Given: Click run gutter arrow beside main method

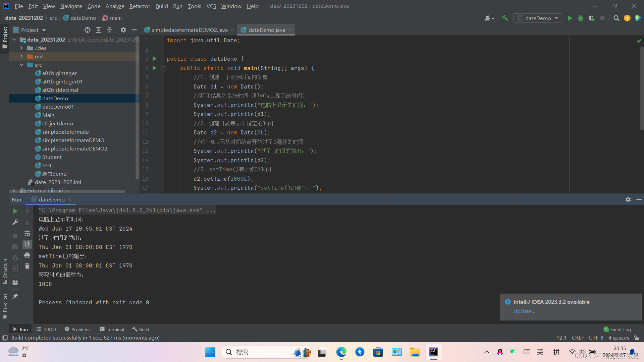Looking at the screenshot, I should tap(155, 68).
